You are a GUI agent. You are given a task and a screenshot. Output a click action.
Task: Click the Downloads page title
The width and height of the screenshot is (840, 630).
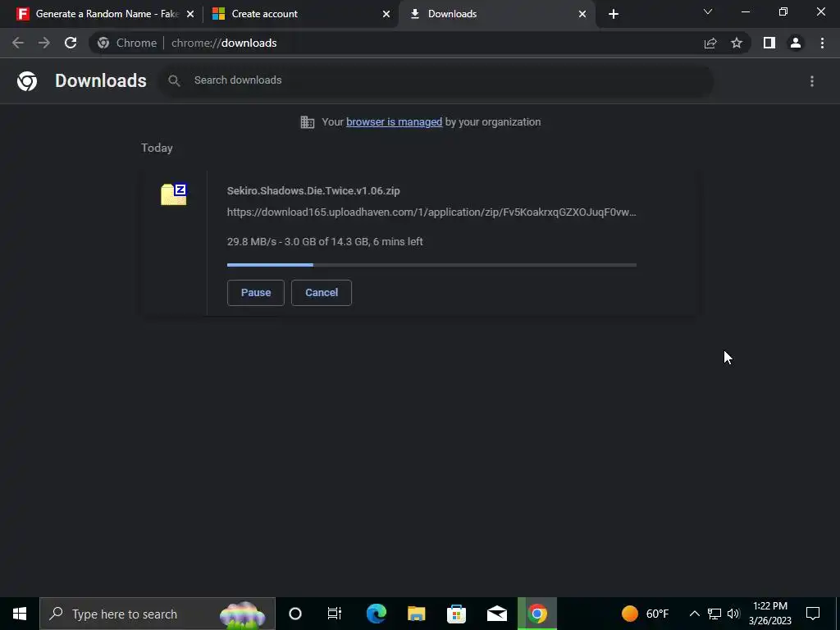pos(101,81)
